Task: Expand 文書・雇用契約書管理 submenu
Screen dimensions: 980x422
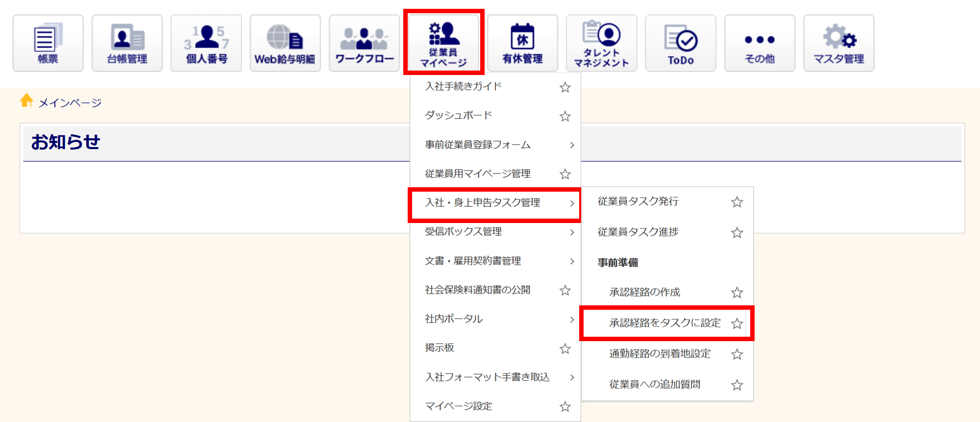Action: click(x=572, y=261)
